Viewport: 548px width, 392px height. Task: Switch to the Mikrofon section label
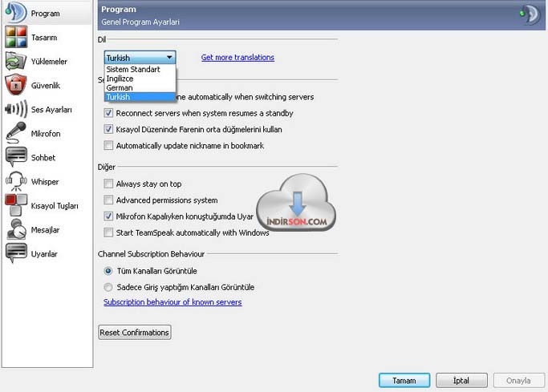click(x=46, y=134)
